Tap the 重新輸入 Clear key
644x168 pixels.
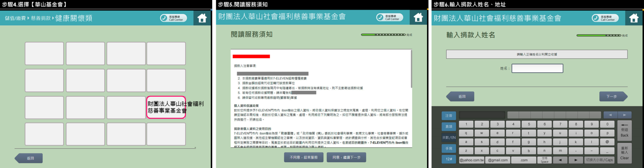pos(625,153)
